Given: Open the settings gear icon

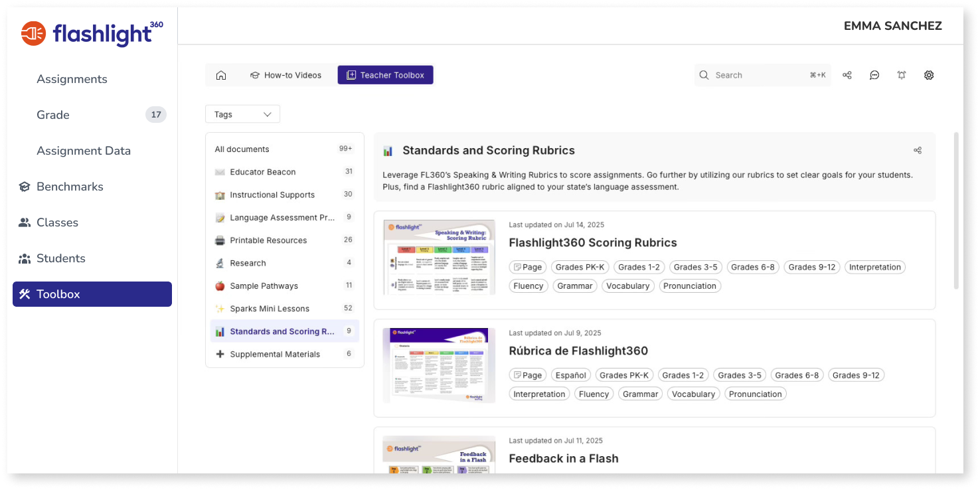Looking at the screenshot, I should point(929,75).
